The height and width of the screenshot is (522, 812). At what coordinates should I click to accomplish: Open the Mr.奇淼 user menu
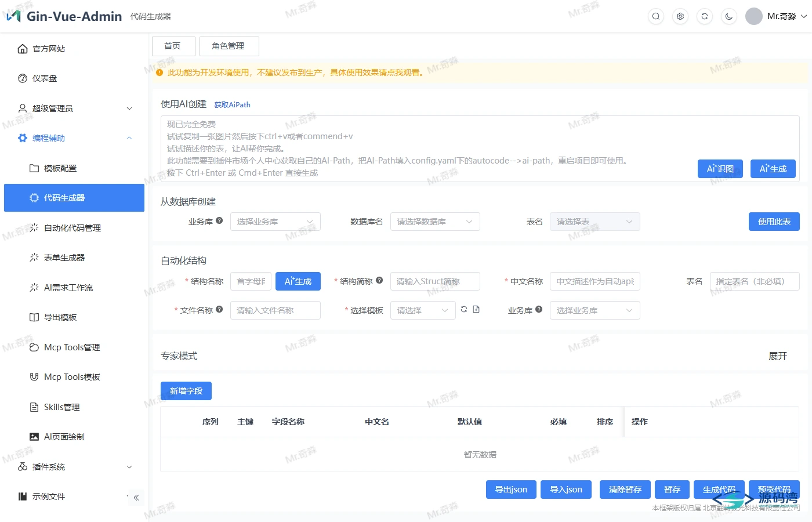(x=776, y=16)
